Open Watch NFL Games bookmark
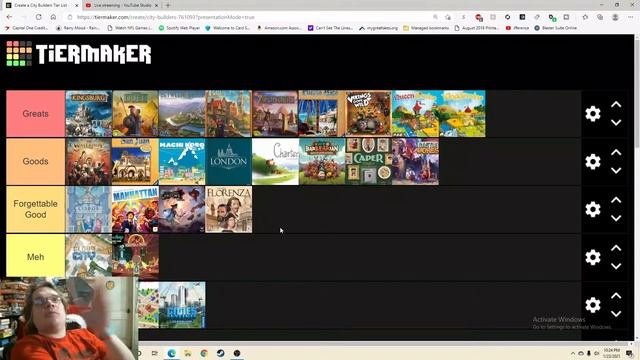 [130, 28]
